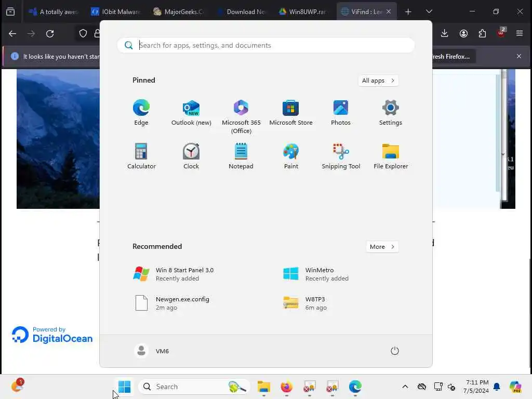Click the Windows Start button on taskbar
Image resolution: width=532 pixels, height=399 pixels.
click(124, 387)
